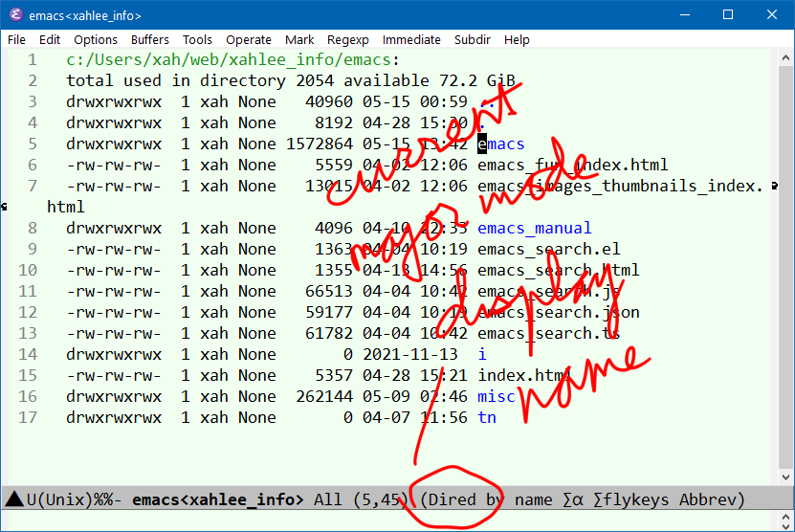
Task: Open the Buffers menu
Action: [x=149, y=39]
